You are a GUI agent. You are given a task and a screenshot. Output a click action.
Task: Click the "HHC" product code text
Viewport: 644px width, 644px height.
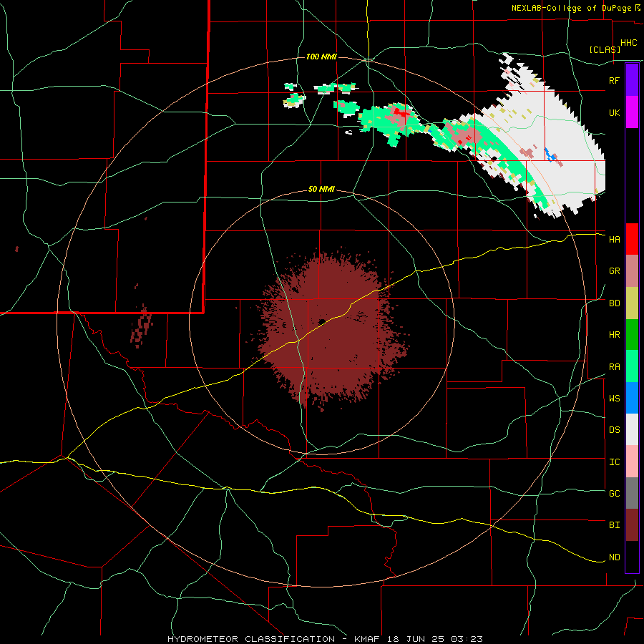click(x=628, y=43)
